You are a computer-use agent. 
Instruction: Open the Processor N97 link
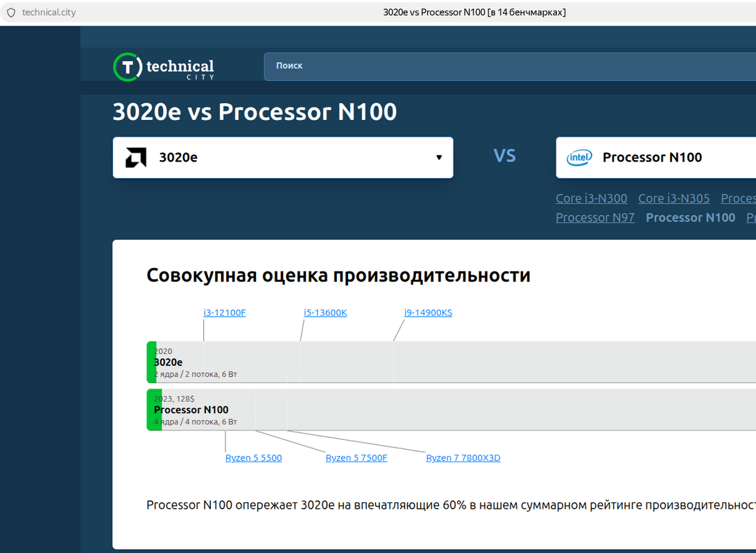pyautogui.click(x=595, y=218)
